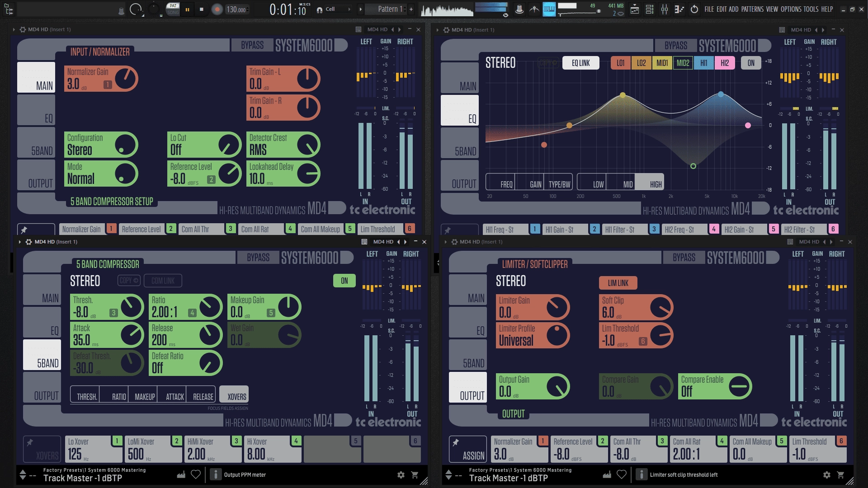Open the TOOLS menu
The image size is (868, 488).
[811, 9]
